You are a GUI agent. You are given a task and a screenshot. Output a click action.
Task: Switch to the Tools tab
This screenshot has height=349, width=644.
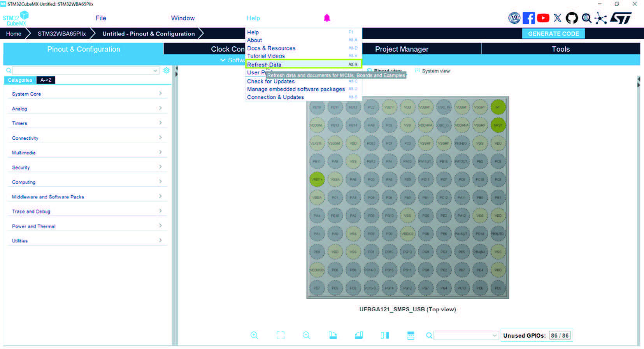(x=561, y=49)
